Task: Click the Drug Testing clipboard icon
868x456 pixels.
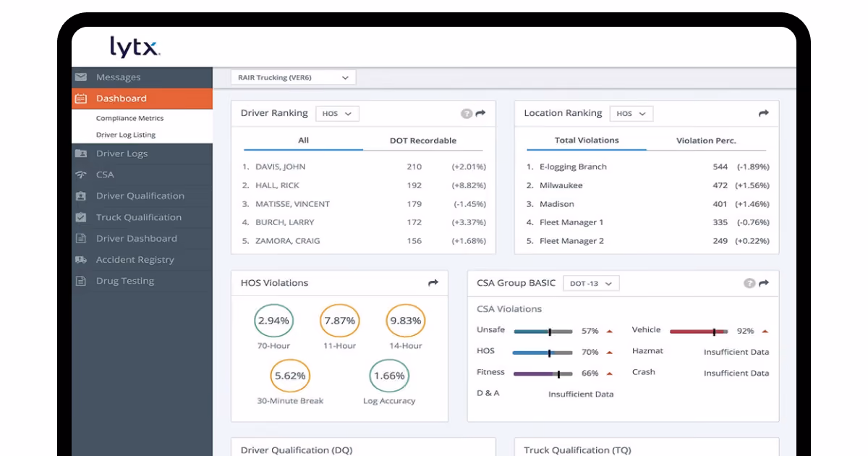Action: pos(81,281)
